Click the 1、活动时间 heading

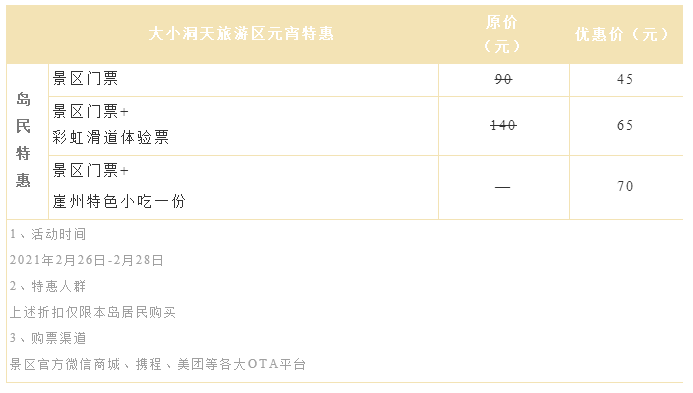coord(48,234)
